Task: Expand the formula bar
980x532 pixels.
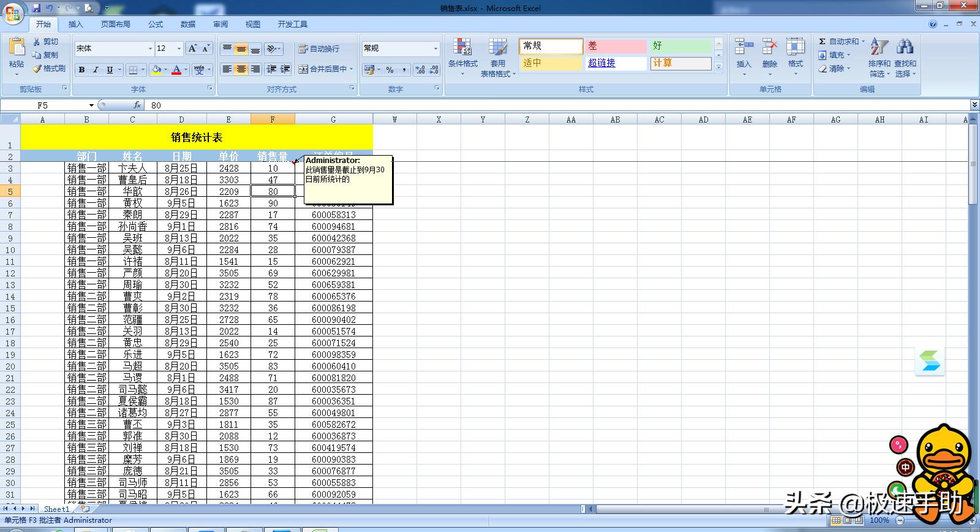Action: click(x=974, y=105)
